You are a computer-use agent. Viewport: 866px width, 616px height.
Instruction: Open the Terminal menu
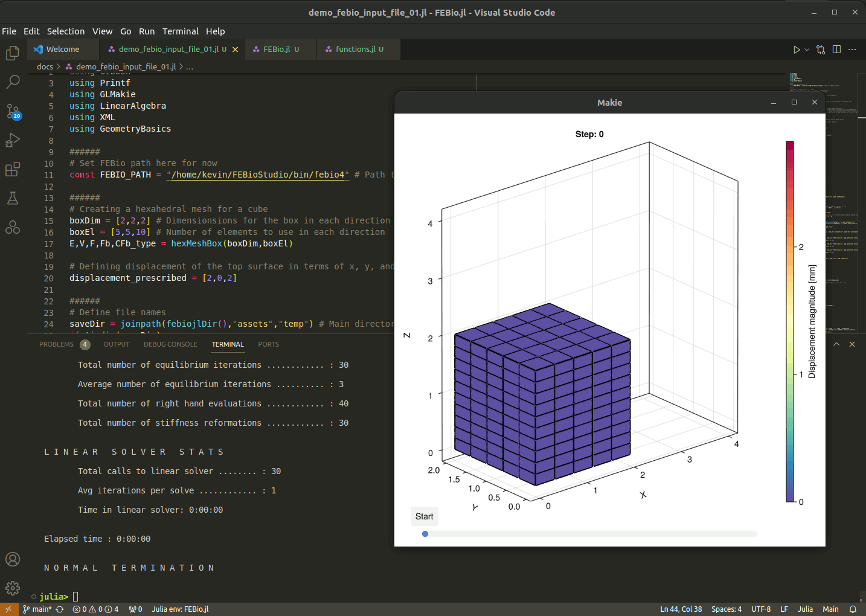(180, 31)
